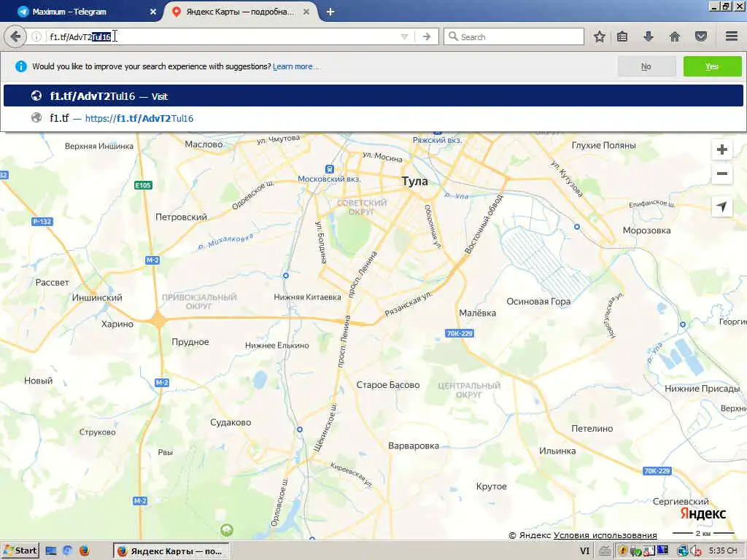747x560 pixels.
Task: Open the Windows Start menu
Action: 20,551
